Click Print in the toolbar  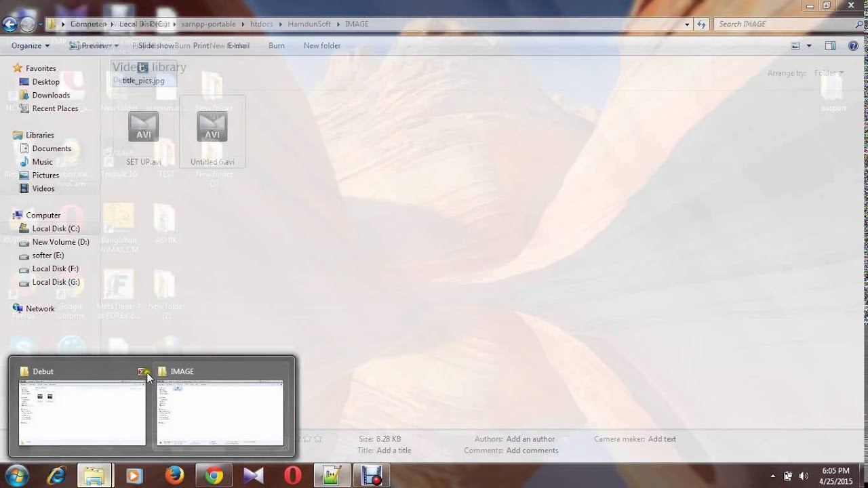201,45
